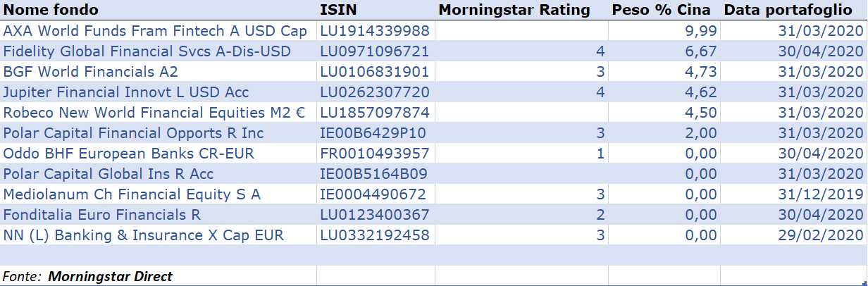Image resolution: width=868 pixels, height=286 pixels.
Task: Select Polar Capital Financial Opports R Inc
Action: point(133,133)
